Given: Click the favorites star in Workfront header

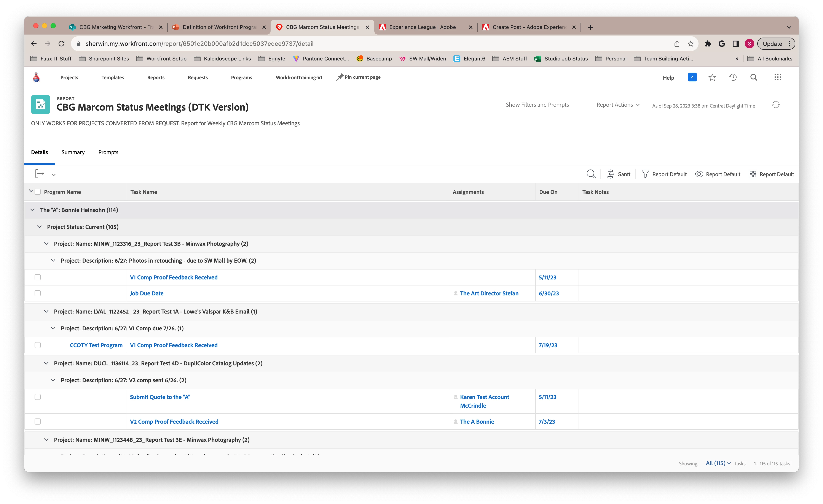Looking at the screenshot, I should pyautogui.click(x=712, y=78).
